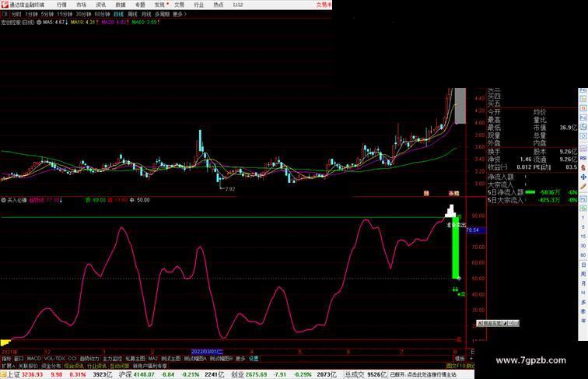The width and height of the screenshot is (588, 379).
Task: Open 设置 in indicator bar
Action: [254, 359]
